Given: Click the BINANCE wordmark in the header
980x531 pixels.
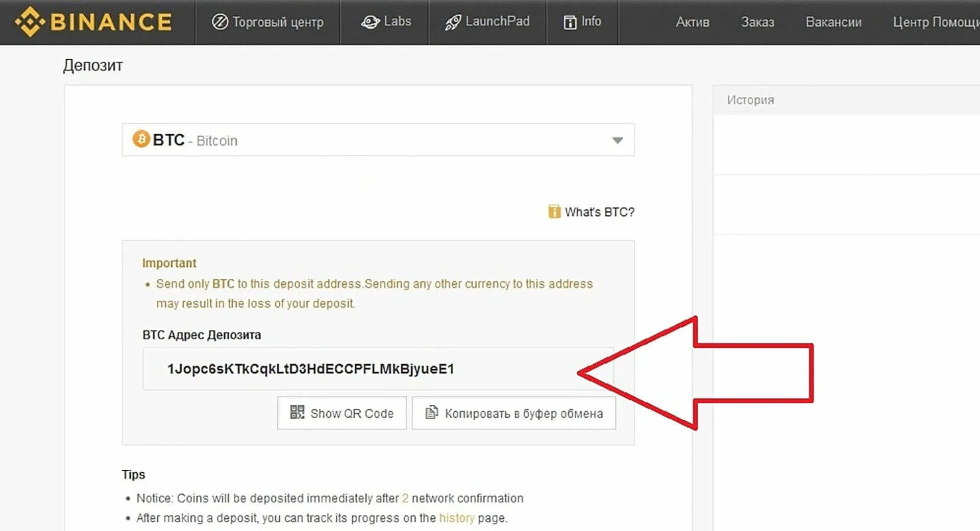Looking at the screenshot, I should 111,22.
